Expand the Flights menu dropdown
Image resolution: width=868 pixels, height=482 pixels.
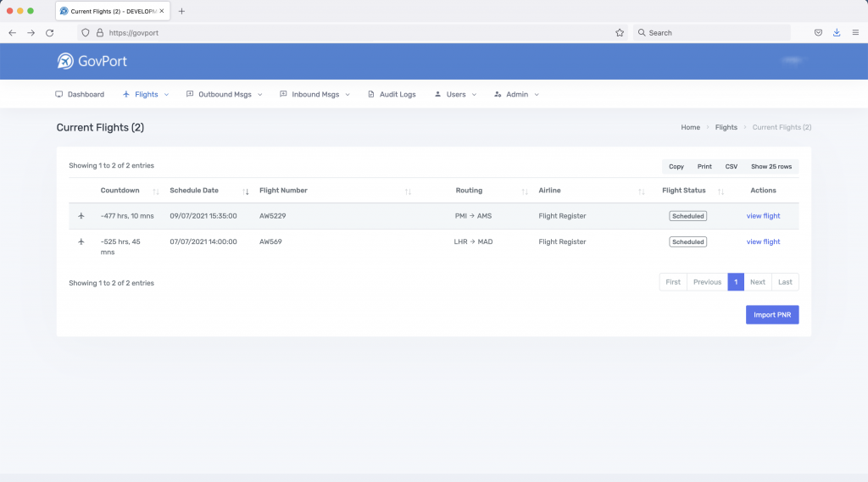click(146, 95)
